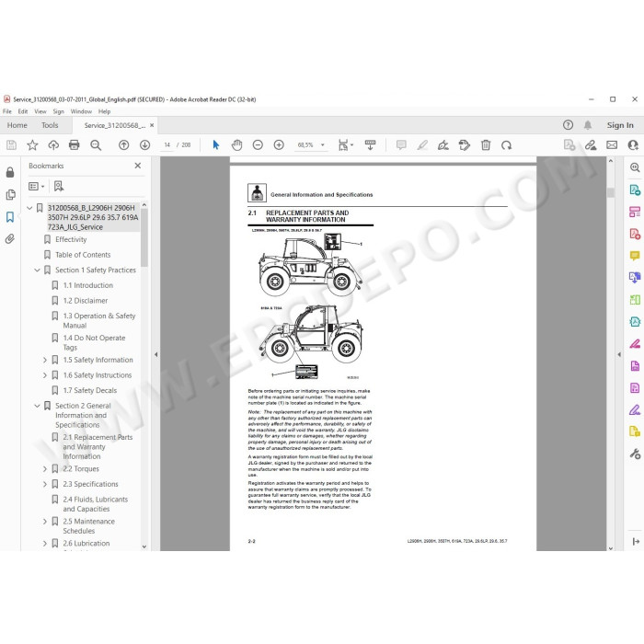Open the Page Thumbnails panel icon
The height and width of the screenshot is (644, 644).
pos(10,194)
